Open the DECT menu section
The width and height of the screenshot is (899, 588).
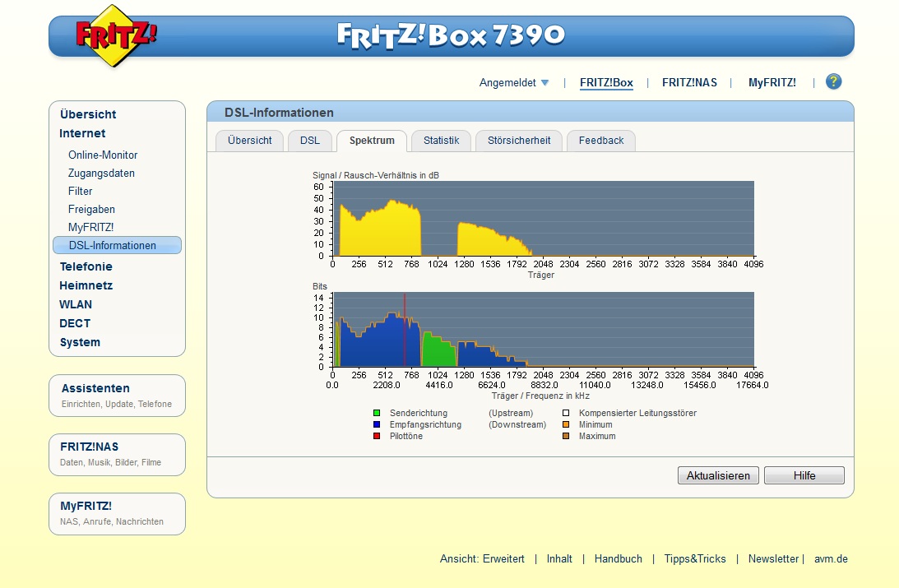(75, 323)
